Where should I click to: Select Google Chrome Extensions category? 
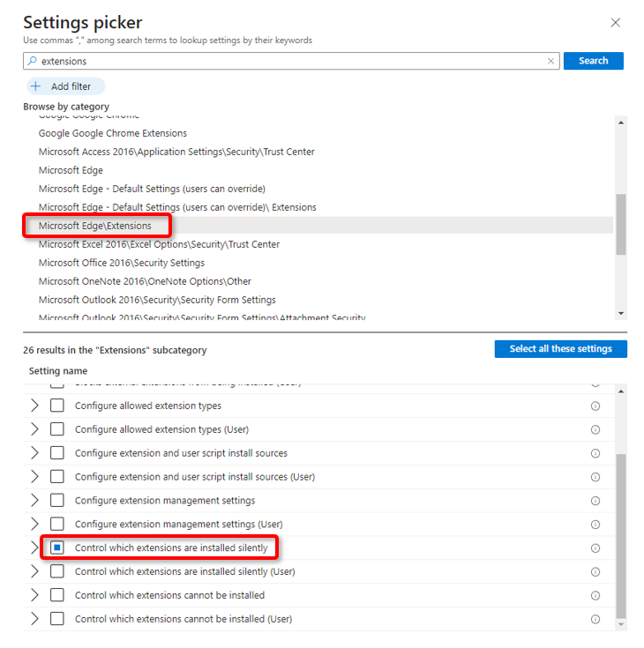[x=113, y=133]
